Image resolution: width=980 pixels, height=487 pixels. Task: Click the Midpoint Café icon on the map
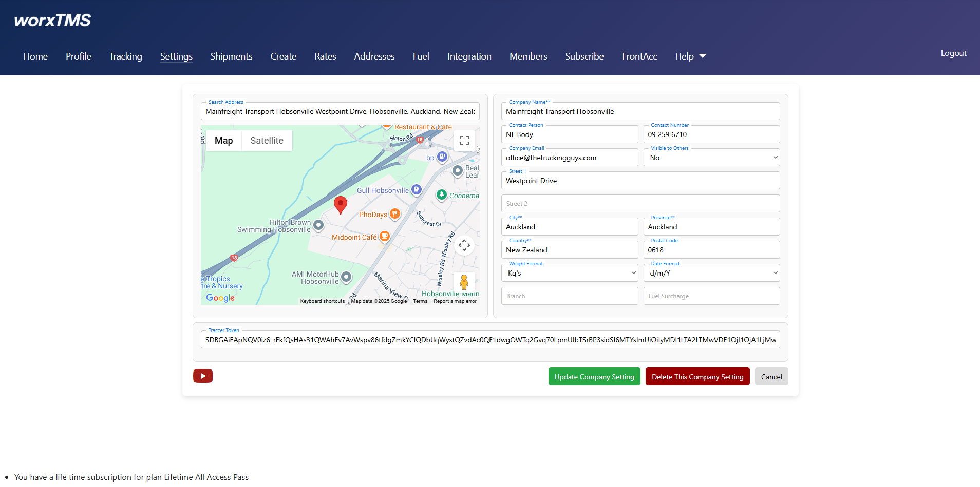[x=385, y=236]
